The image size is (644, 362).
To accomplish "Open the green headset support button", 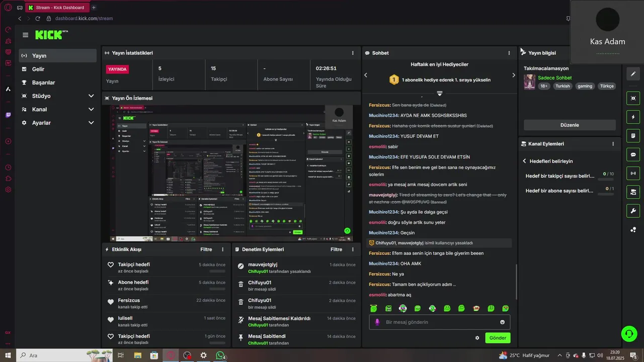I will 628,333.
